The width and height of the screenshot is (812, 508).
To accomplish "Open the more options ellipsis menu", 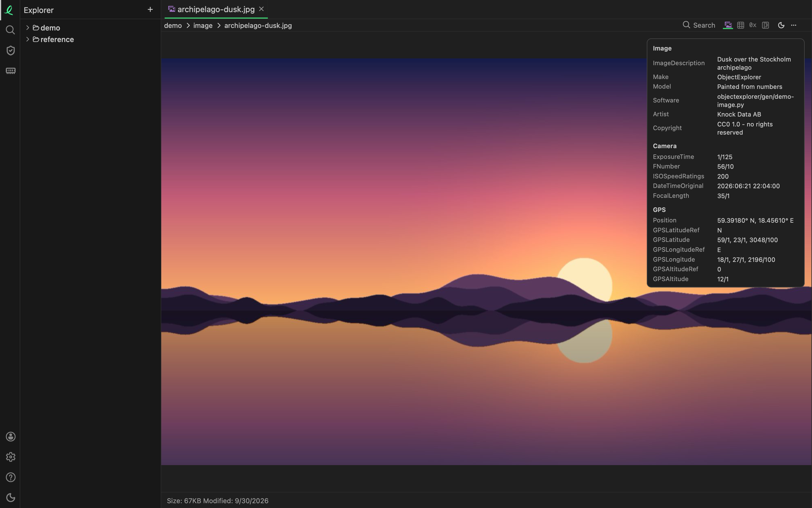I will pos(794,25).
